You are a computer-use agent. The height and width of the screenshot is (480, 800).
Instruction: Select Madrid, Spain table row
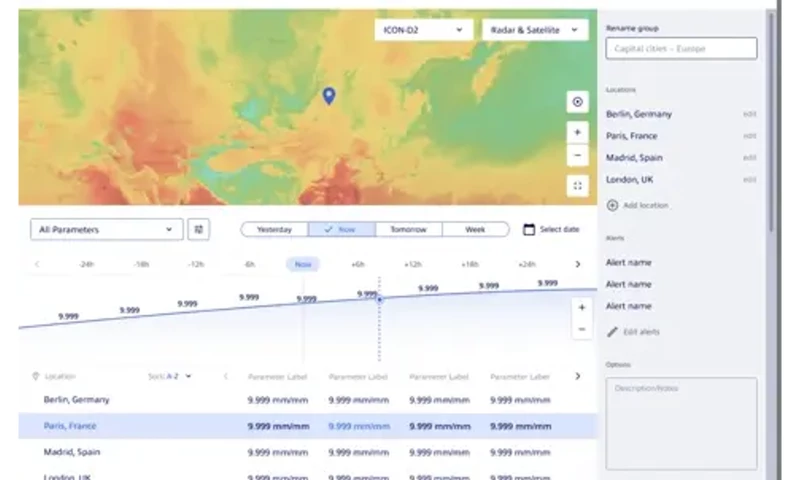[308, 452]
